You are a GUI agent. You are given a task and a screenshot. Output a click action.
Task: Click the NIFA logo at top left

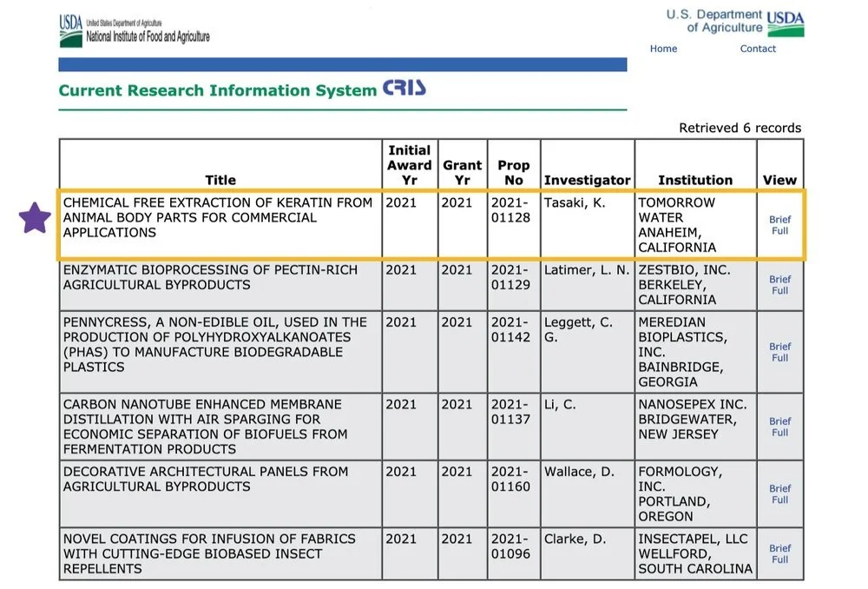tap(135, 30)
